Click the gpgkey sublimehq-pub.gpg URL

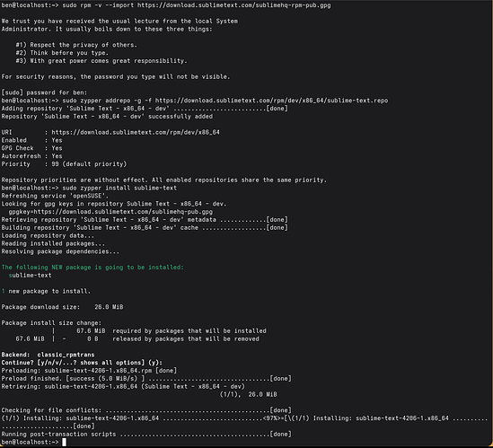coord(110,212)
